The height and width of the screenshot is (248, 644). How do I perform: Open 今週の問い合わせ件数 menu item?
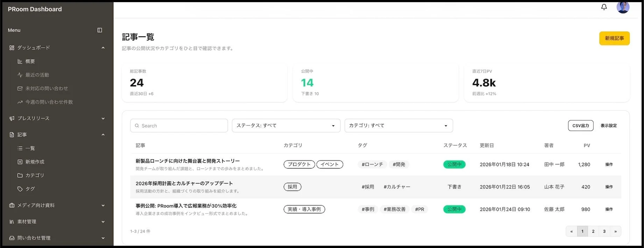click(49, 102)
